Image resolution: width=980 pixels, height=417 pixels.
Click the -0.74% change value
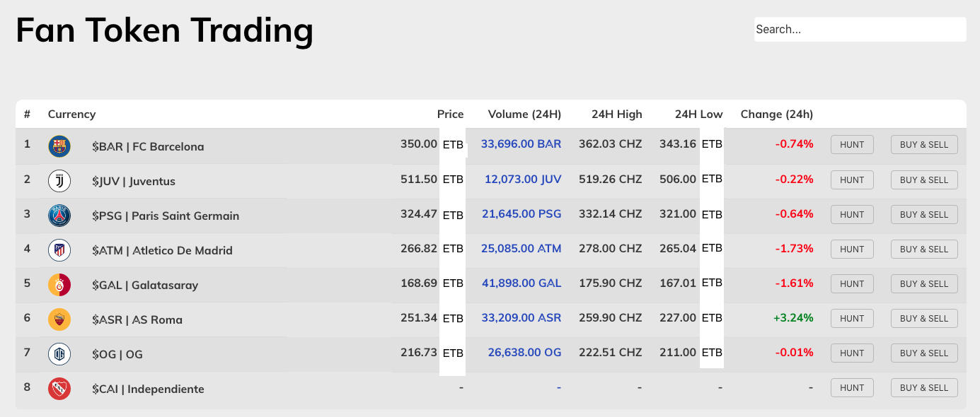795,144
